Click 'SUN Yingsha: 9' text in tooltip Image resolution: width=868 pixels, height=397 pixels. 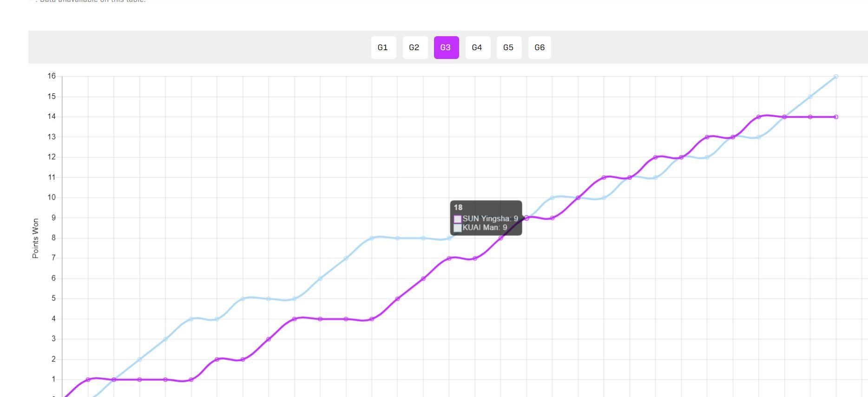(x=490, y=219)
